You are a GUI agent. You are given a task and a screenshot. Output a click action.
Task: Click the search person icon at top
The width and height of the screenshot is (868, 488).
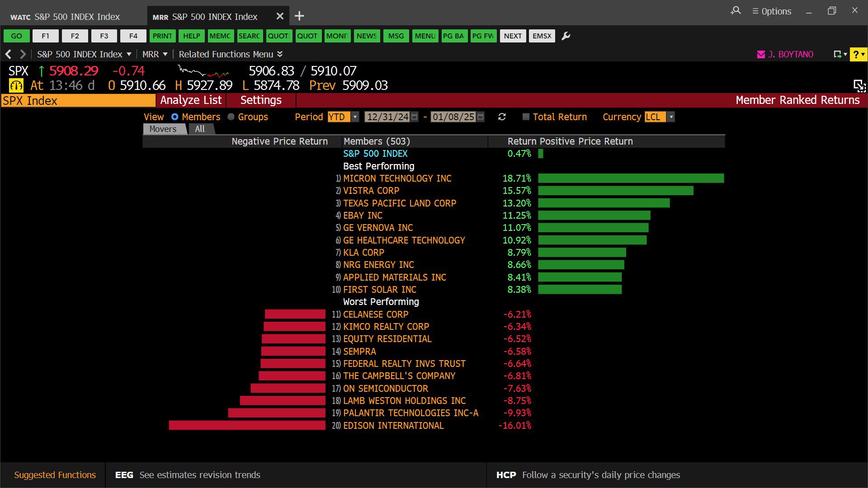coord(736,11)
